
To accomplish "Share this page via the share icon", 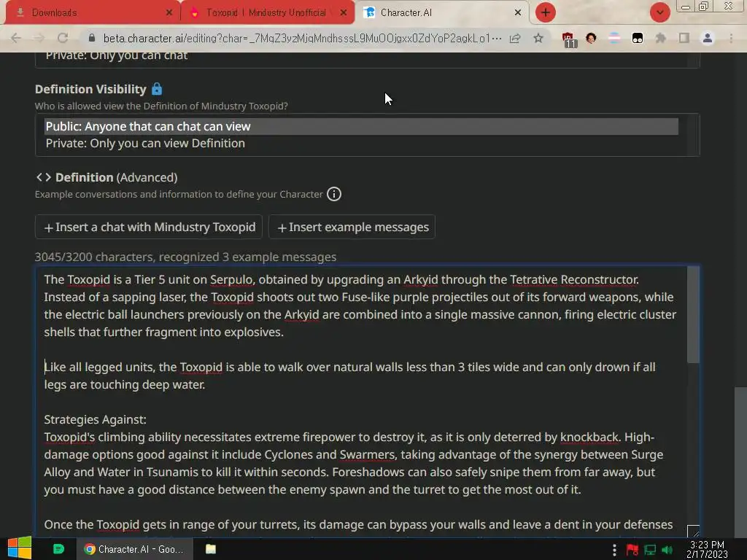I will click(x=515, y=38).
